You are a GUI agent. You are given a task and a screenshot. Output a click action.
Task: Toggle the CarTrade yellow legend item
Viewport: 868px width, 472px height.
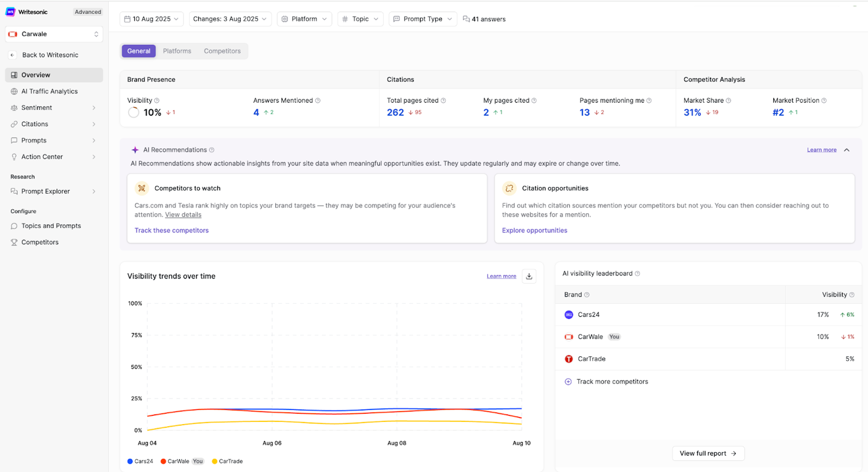point(227,461)
